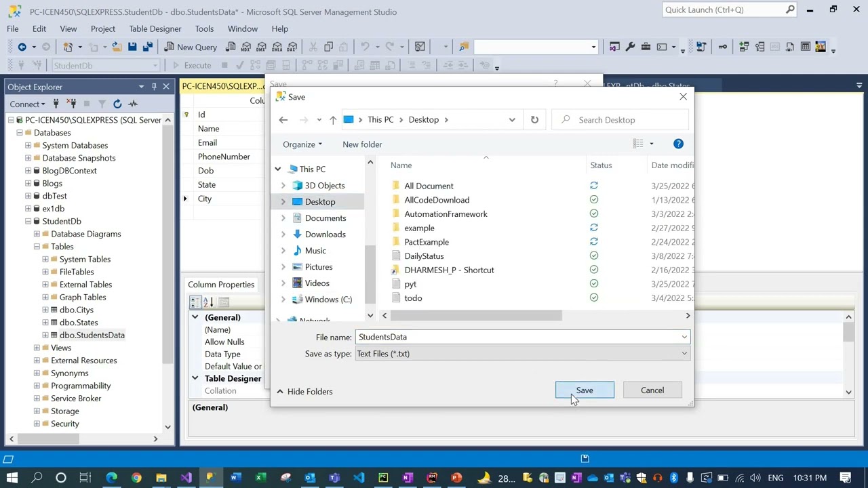Screen dimensions: 868x488
Task: Click Alphabetical sort icon in Column Properties
Action: (x=208, y=302)
